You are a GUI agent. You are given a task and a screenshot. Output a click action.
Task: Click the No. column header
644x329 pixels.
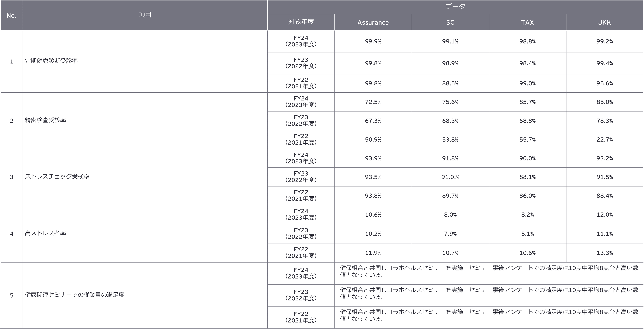pyautogui.click(x=11, y=16)
